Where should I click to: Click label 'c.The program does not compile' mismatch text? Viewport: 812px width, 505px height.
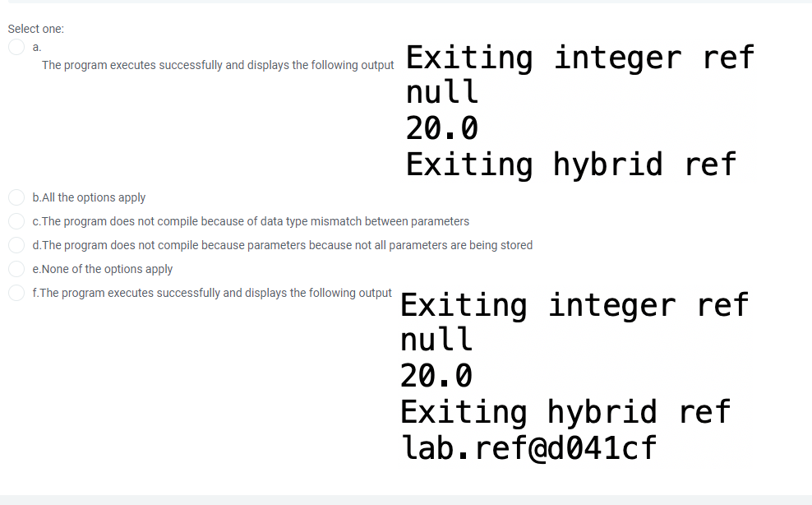coord(251,221)
